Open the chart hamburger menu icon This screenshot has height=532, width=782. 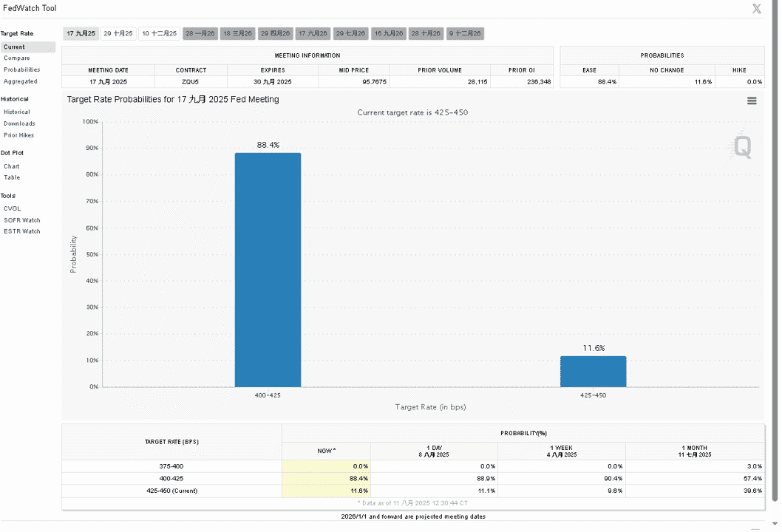[x=752, y=100]
